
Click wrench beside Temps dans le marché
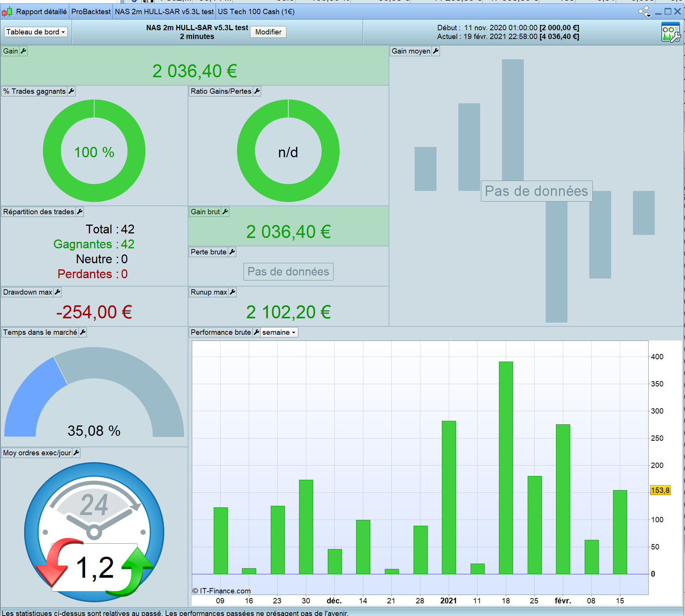83,332
